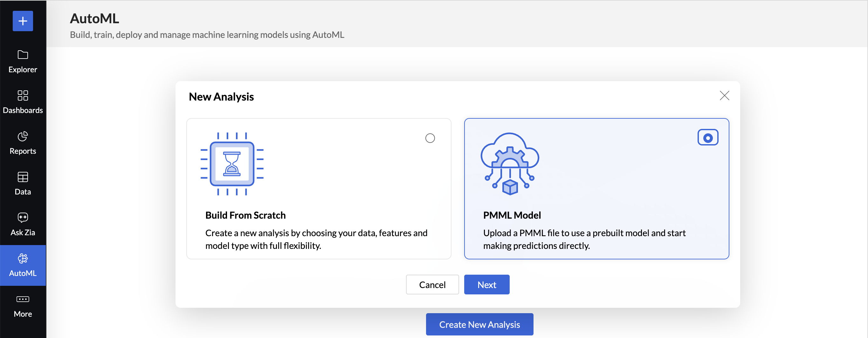
Task: Select the PMML Model radio button
Action: pos(708,137)
